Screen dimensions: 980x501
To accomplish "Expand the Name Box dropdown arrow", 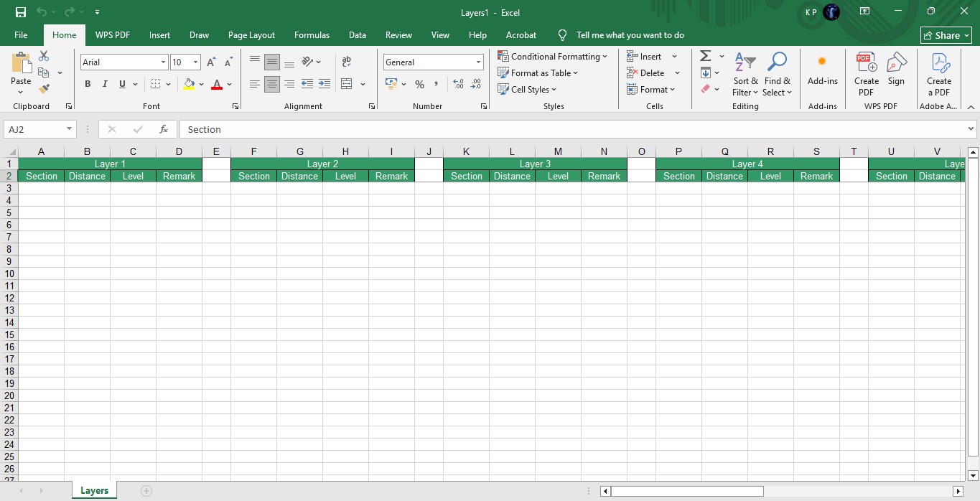I will 70,129.
